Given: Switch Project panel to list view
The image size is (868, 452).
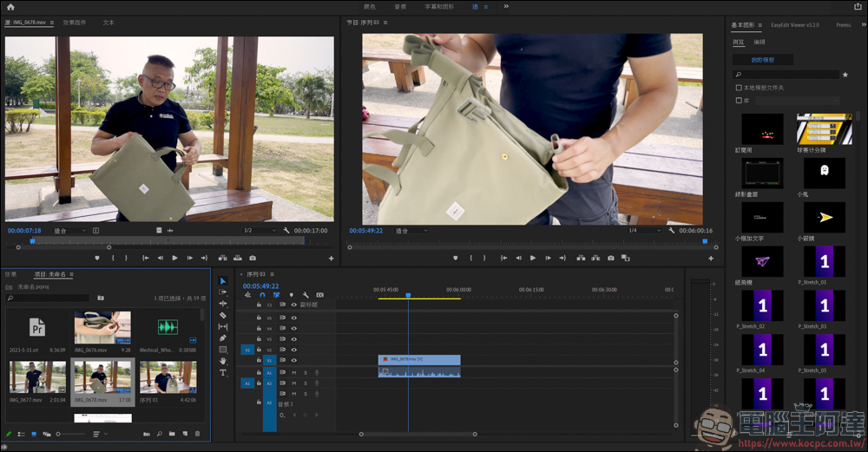Looking at the screenshot, I should pos(21,435).
